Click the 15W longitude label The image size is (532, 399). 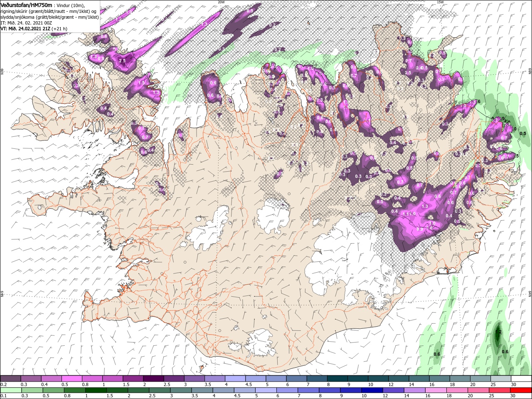[x=440, y=2]
